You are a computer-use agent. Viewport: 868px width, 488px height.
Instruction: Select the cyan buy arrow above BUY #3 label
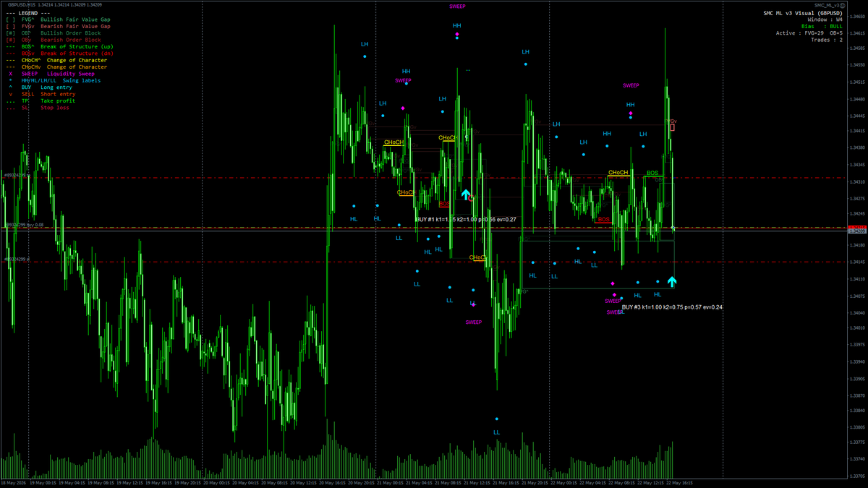coord(672,281)
